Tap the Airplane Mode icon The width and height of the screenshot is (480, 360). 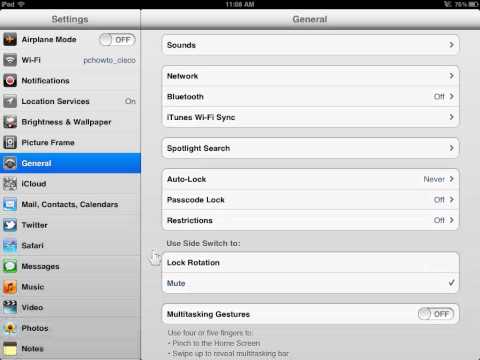coord(10,39)
